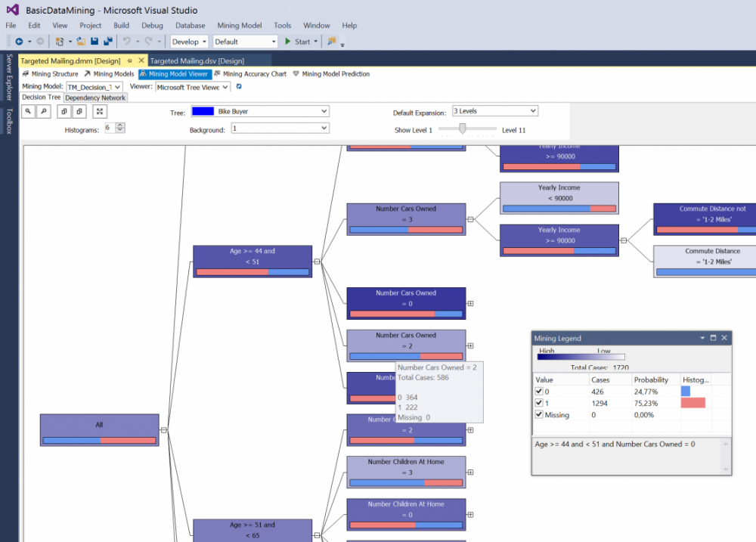Screen dimensions: 756x542
Task: Open the Mining Model Prediction tab
Action: 331,74
